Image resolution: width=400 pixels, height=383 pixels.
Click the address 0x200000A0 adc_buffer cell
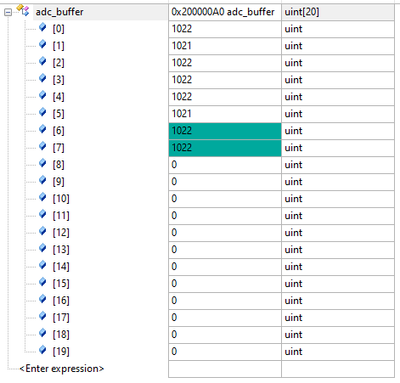coord(225,12)
